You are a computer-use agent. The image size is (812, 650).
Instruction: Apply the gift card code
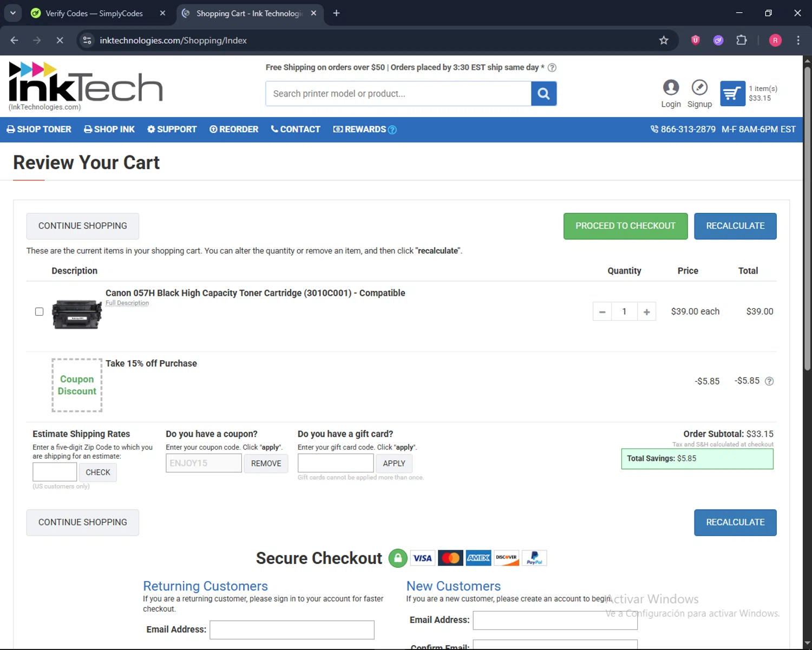pyautogui.click(x=394, y=463)
